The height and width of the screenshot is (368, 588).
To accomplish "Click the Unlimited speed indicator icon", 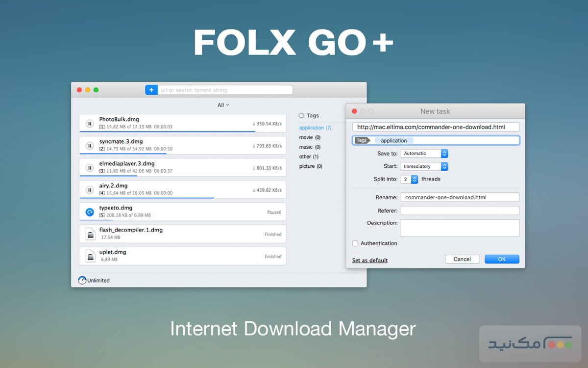I will (82, 280).
